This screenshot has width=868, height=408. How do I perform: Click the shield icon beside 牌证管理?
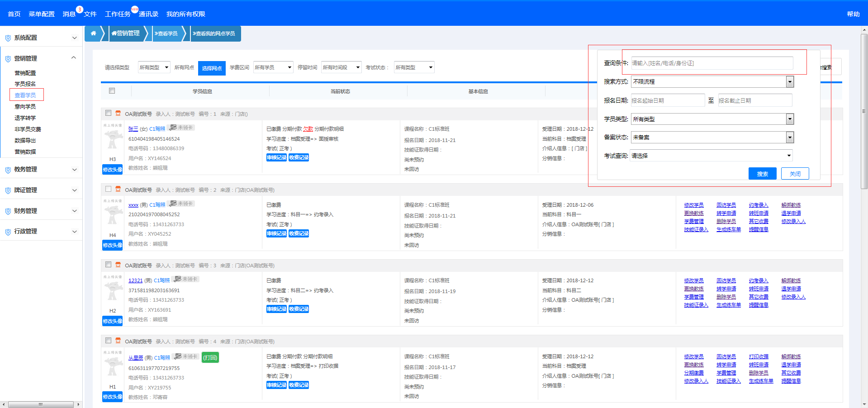pos(8,190)
